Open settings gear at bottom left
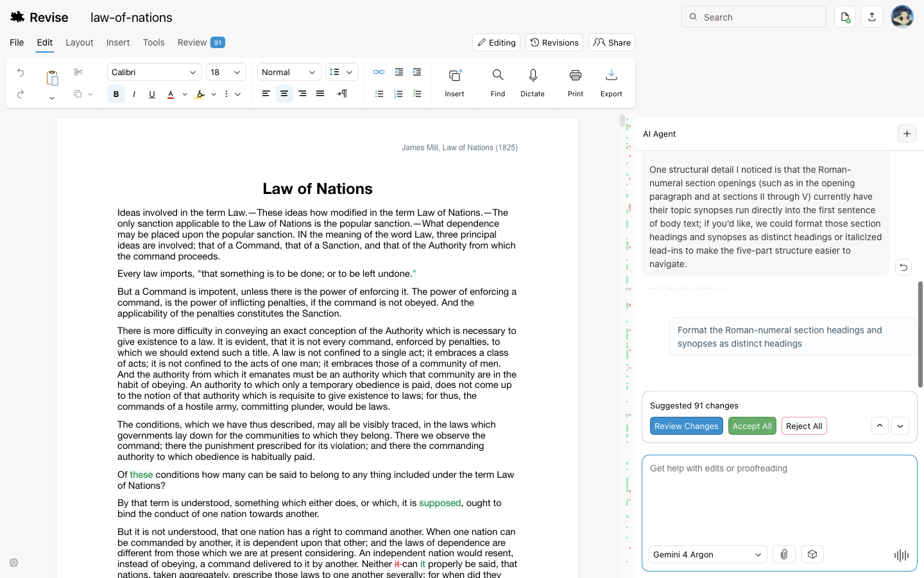Image resolution: width=924 pixels, height=578 pixels. click(14, 563)
